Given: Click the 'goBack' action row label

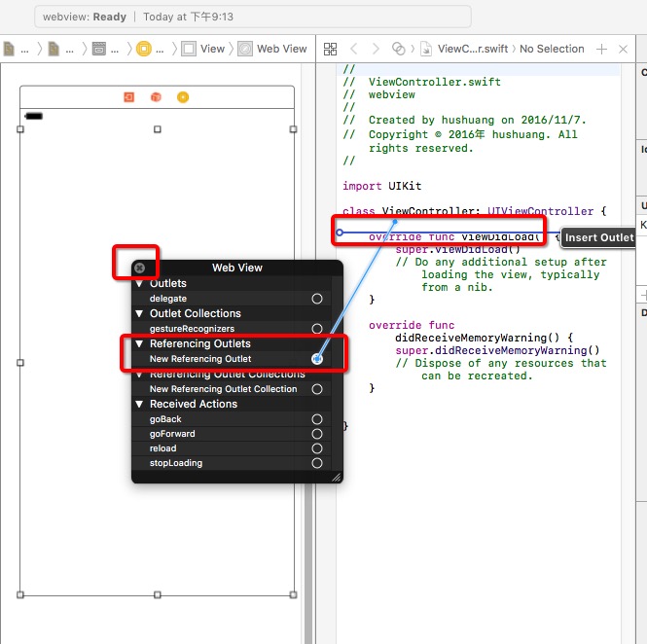Looking at the screenshot, I should coord(165,419).
